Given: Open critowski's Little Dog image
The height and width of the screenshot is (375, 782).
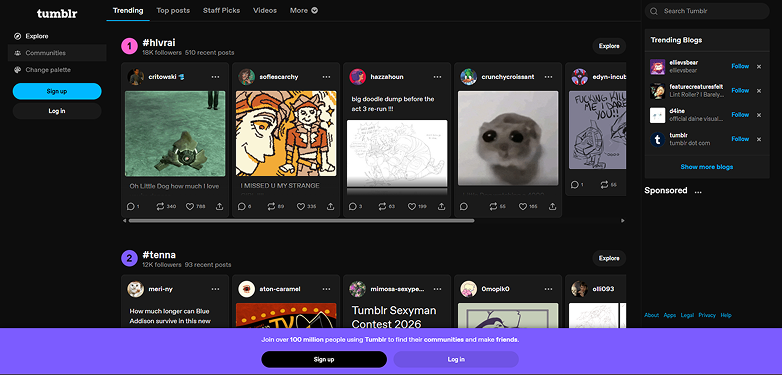Looking at the screenshot, I should (x=175, y=134).
